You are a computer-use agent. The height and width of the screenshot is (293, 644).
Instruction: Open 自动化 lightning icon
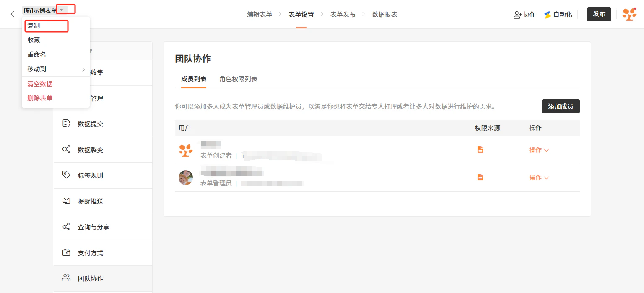click(547, 15)
